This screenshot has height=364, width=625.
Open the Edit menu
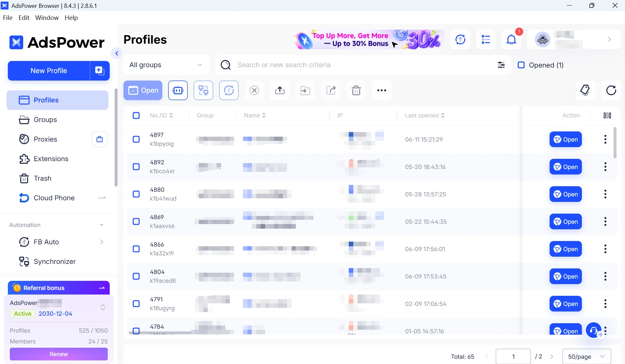pyautogui.click(x=24, y=18)
